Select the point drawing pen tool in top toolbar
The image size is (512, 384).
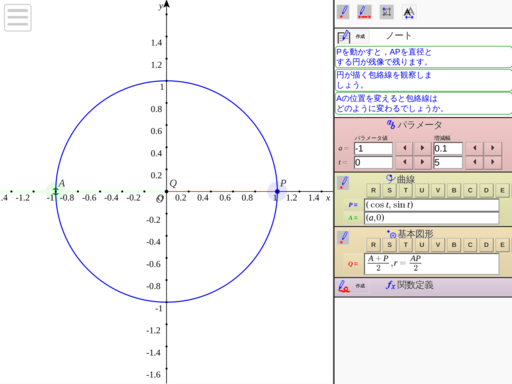coord(343,12)
